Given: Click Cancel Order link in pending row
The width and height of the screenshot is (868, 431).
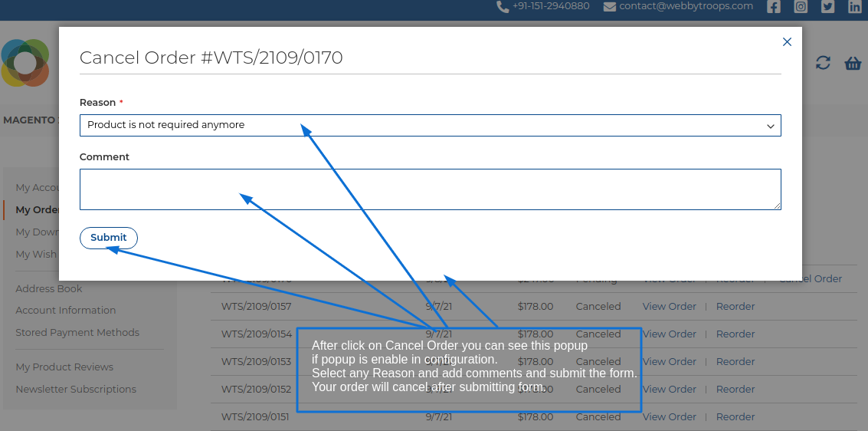Looking at the screenshot, I should pos(811,278).
